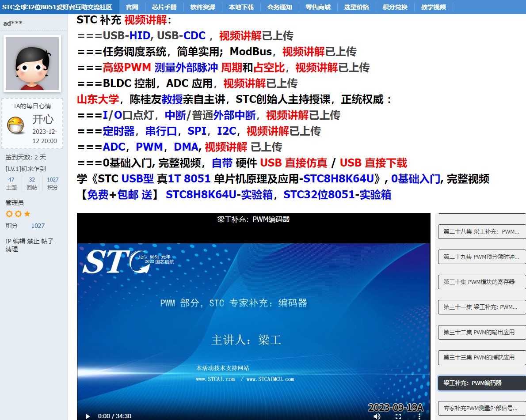Open the 选型价格 navigation item
Screen dimensions: 526x420
click(356, 7)
